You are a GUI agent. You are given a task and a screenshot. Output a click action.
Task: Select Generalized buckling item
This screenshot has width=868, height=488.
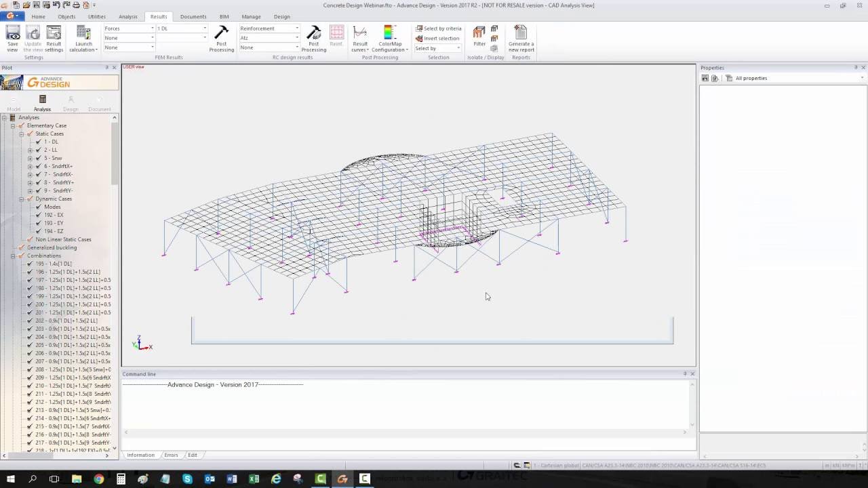click(52, 247)
